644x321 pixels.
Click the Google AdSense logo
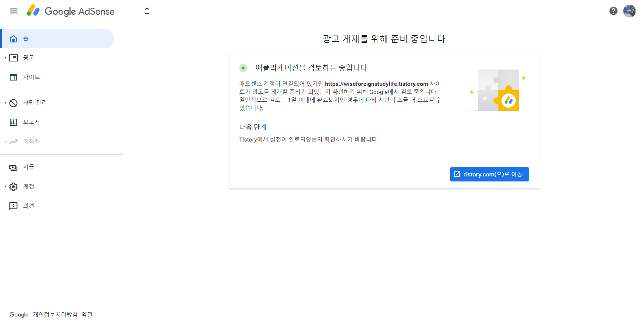coord(70,11)
